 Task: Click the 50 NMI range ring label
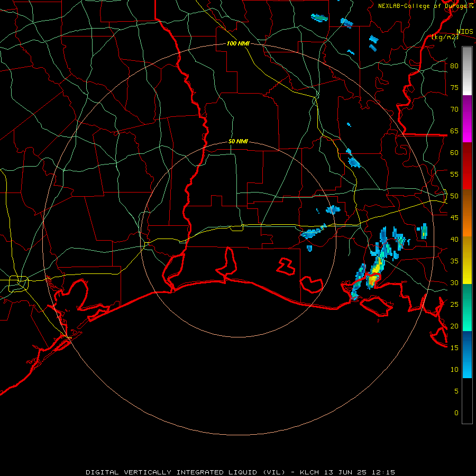pos(238,141)
